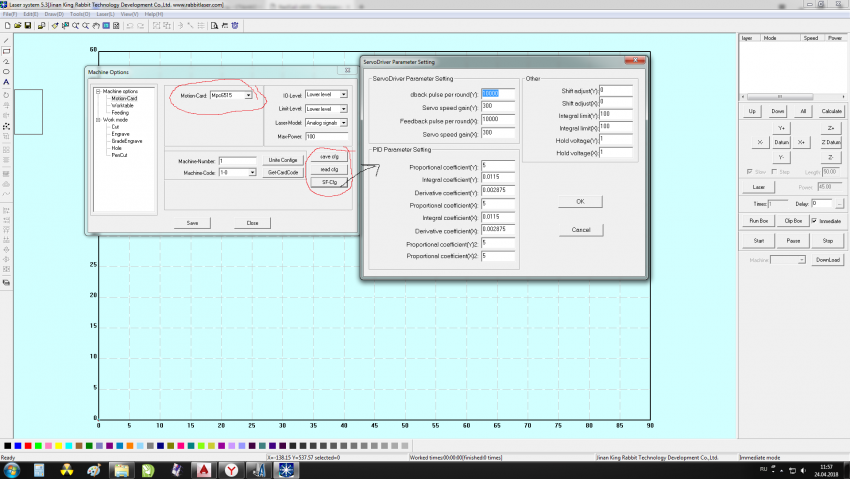This screenshot has width=850, height=479.
Task: Click the zoom out magnifier icon
Action: tap(86, 25)
